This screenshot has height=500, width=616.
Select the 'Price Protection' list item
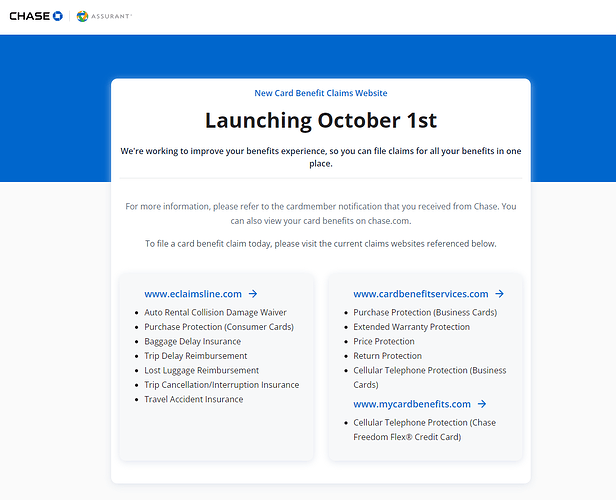point(383,341)
